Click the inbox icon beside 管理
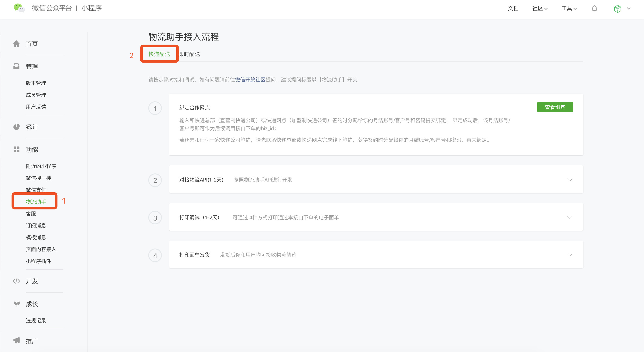 17,66
